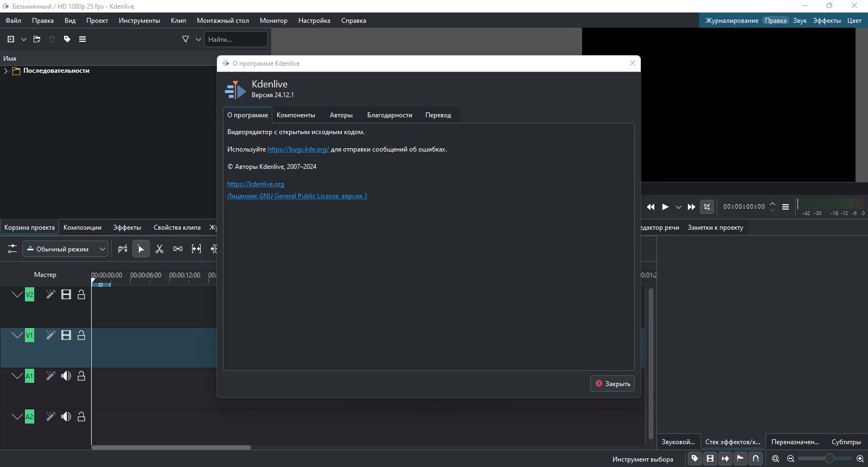Select the Slip tool in timeline toolbar
This screenshot has height=467, width=868.
click(x=196, y=249)
